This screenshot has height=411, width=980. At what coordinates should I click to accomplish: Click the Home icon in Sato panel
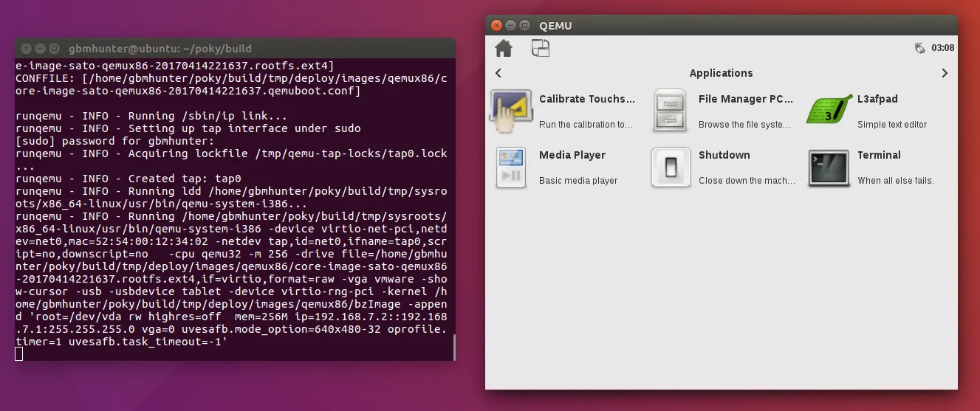point(504,49)
